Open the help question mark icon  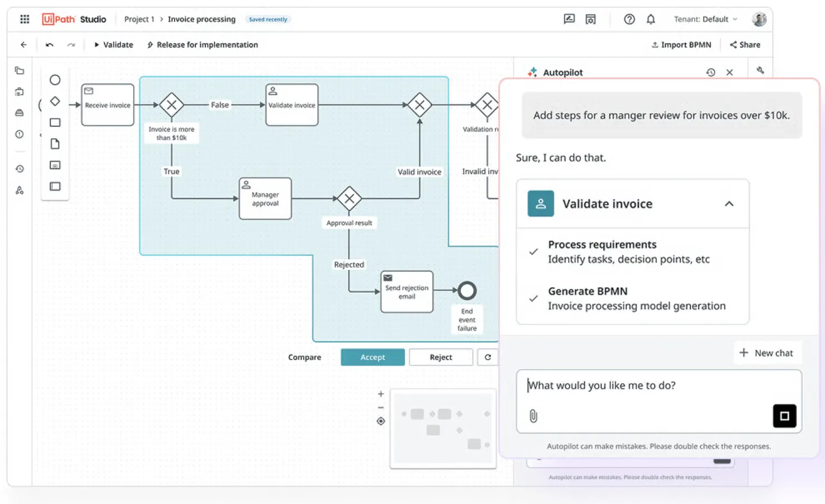(629, 19)
